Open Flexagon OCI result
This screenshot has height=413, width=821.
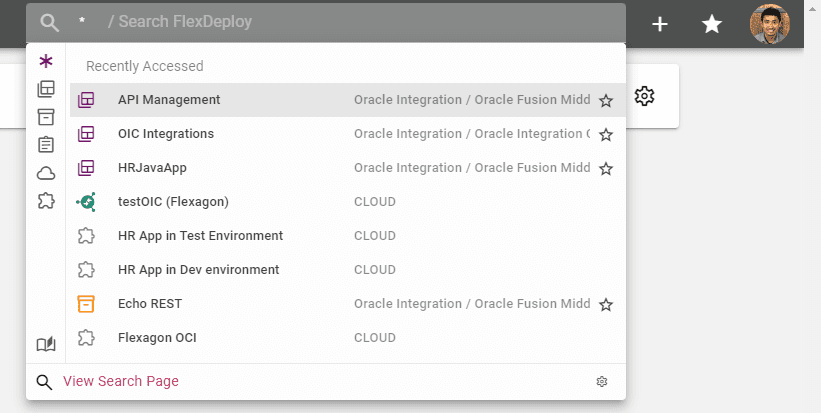click(x=348, y=338)
